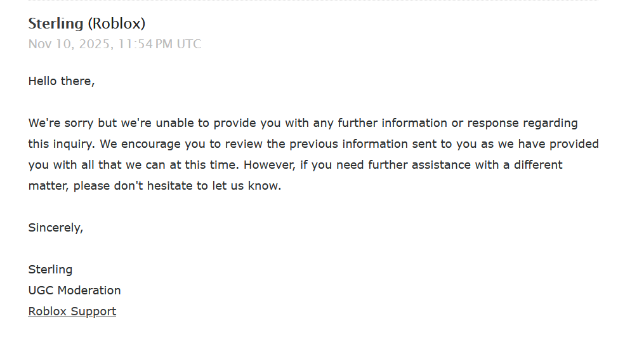This screenshot has width=644, height=347.
Task: Click the signature name Sterling above UGC Moderation
Action: tap(50, 270)
